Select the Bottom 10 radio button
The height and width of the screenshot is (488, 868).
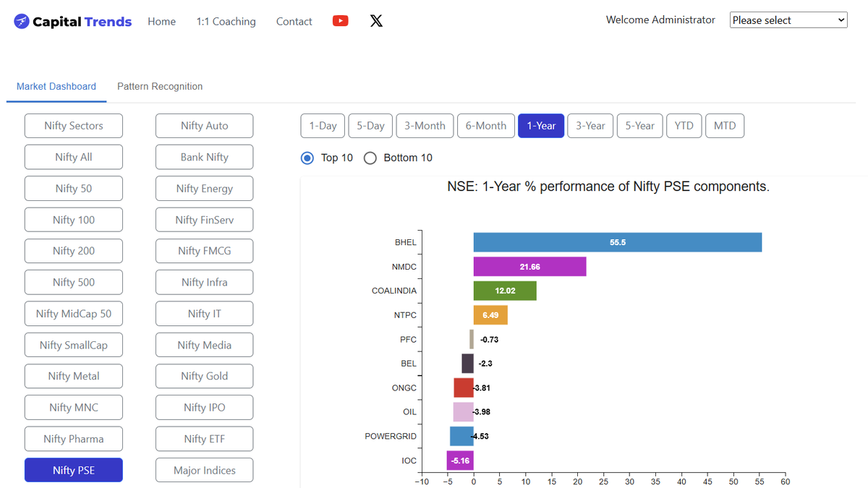(370, 158)
